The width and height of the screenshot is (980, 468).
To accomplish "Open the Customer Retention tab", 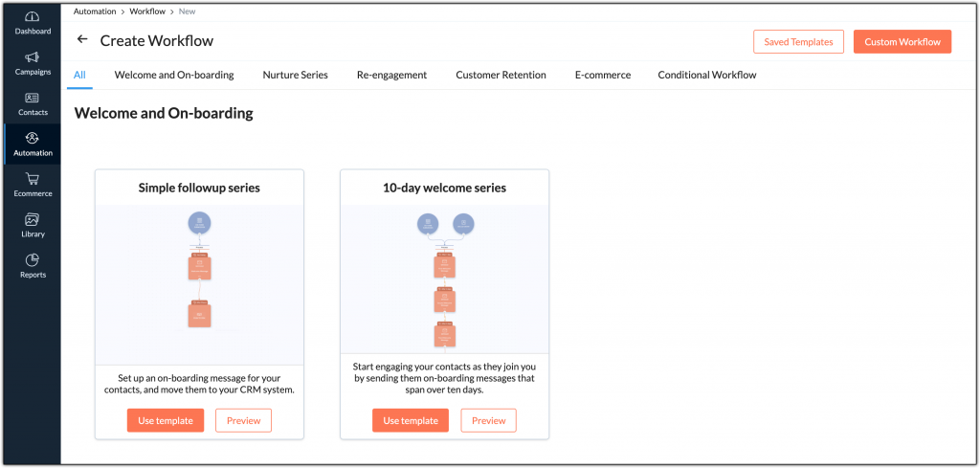I will pyautogui.click(x=501, y=75).
